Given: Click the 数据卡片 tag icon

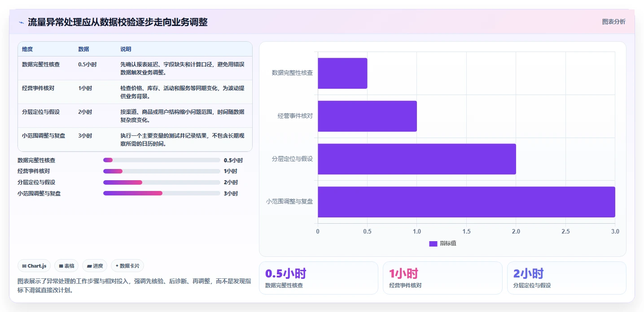Looking at the screenshot, I should [117, 266].
